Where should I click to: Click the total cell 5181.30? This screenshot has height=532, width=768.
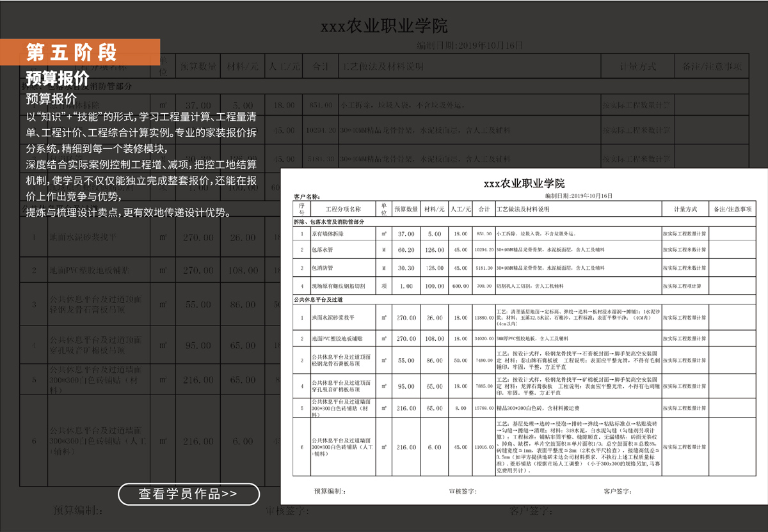(x=484, y=268)
